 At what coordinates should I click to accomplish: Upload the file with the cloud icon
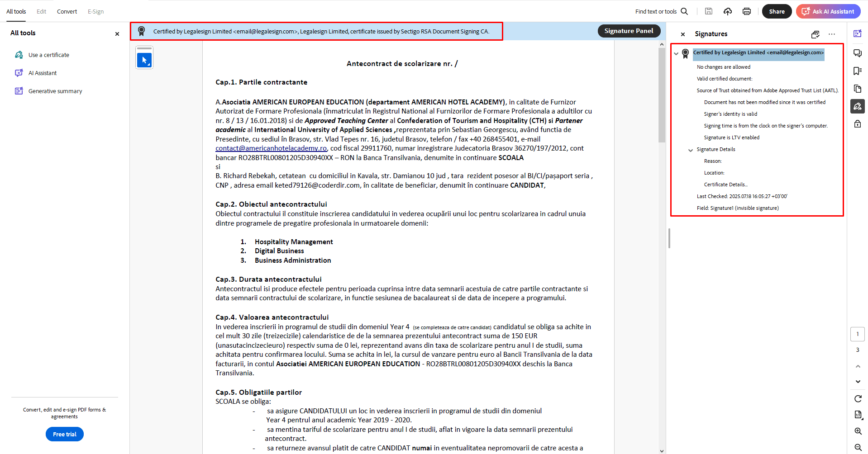click(x=728, y=11)
